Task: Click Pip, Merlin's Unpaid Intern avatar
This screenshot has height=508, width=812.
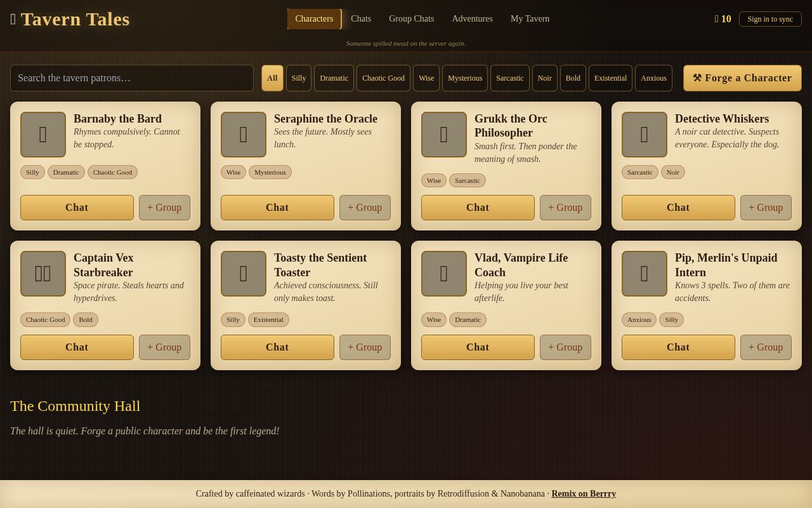Action: [645, 274]
